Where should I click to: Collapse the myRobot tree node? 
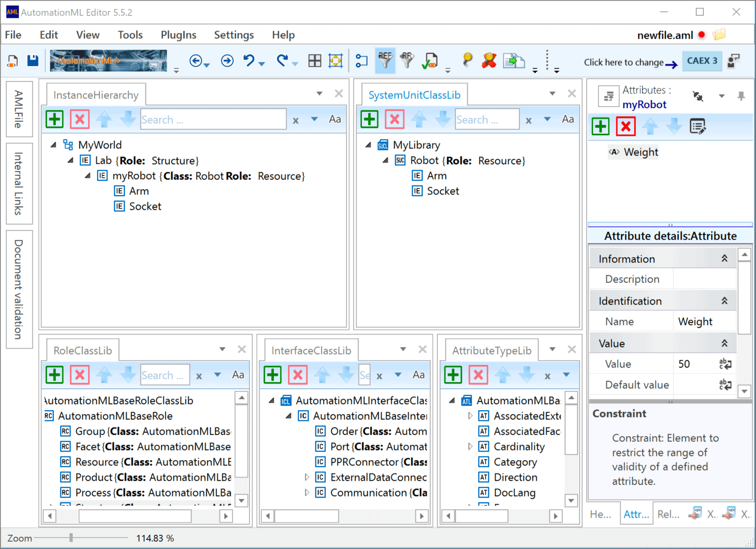[x=88, y=175]
